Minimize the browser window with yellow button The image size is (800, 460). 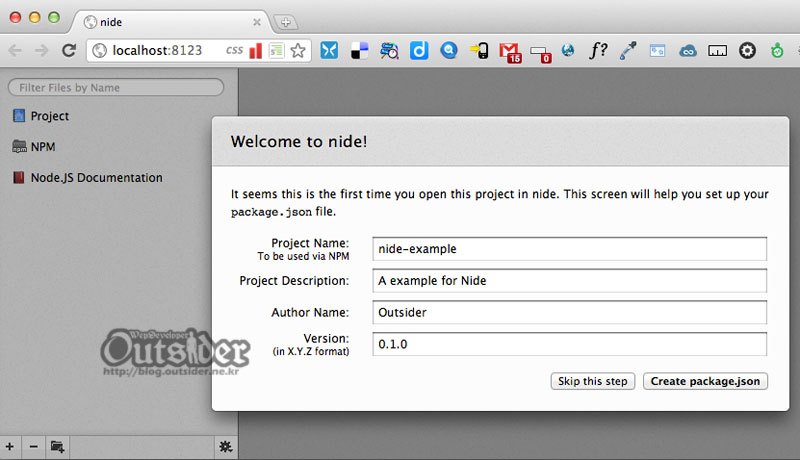click(34, 17)
